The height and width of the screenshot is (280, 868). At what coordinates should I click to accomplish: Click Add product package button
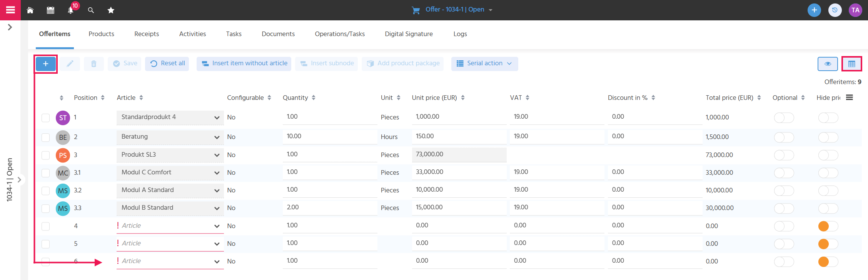click(x=402, y=64)
